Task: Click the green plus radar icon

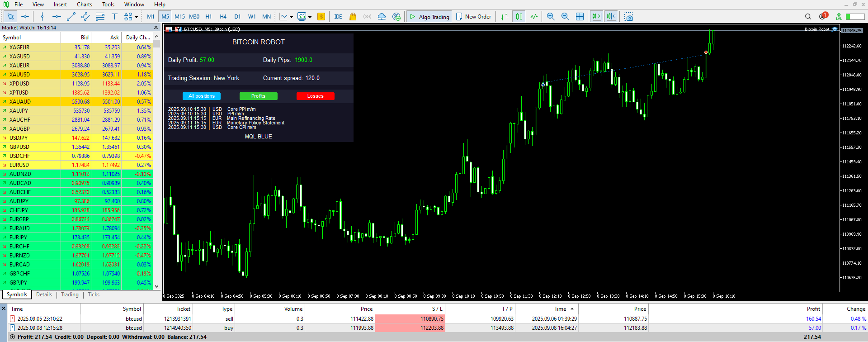Action: coord(396,17)
